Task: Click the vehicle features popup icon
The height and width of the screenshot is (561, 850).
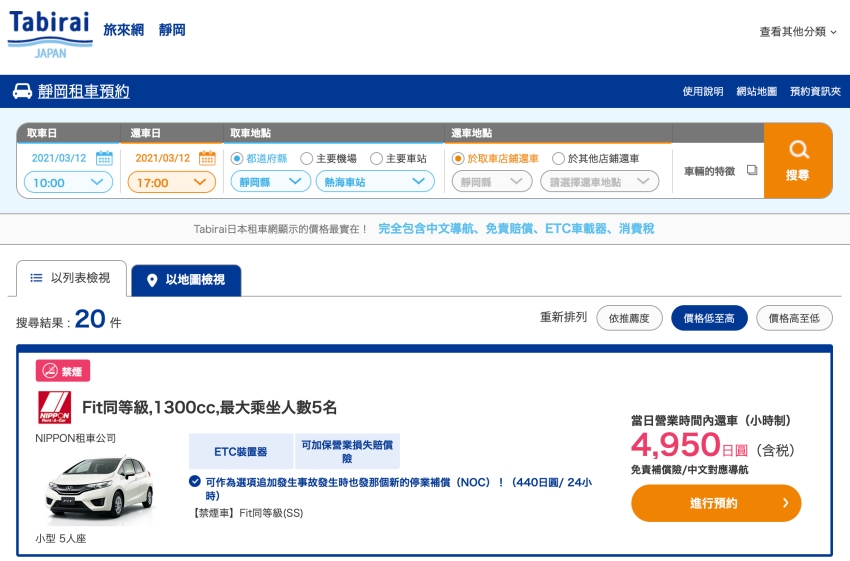Action: [752, 170]
